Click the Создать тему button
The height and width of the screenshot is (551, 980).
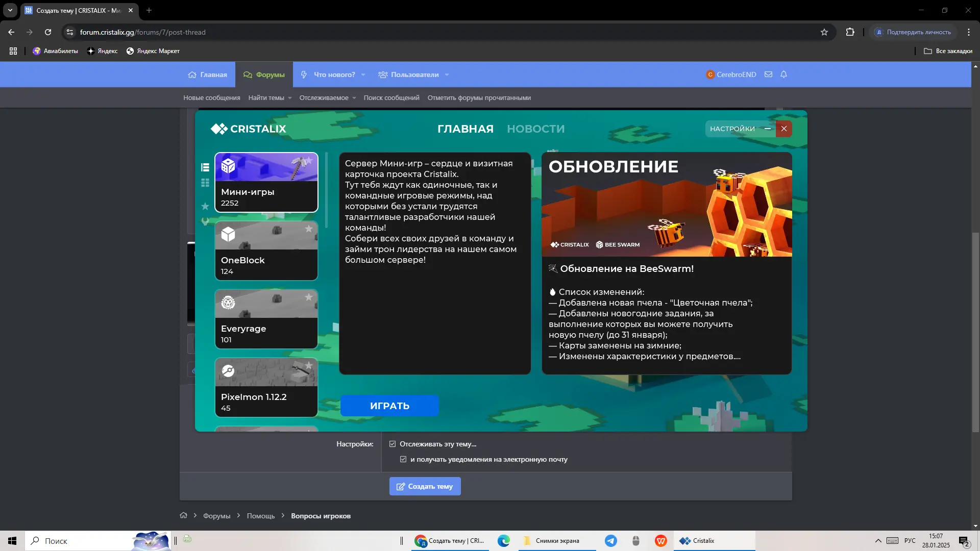point(425,486)
